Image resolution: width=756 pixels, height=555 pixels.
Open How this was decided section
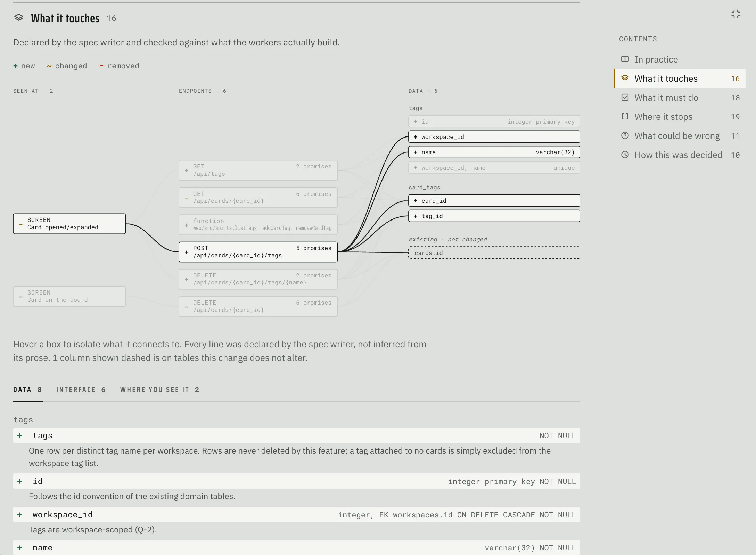pyautogui.click(x=680, y=155)
